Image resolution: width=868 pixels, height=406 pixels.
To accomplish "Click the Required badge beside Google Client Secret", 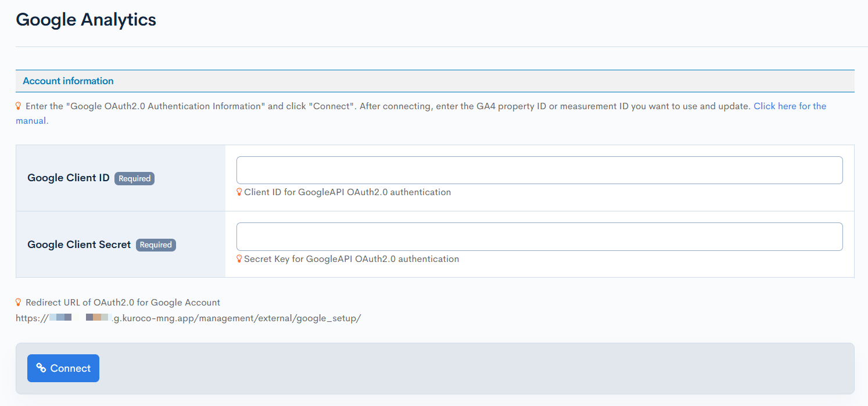I will [156, 245].
